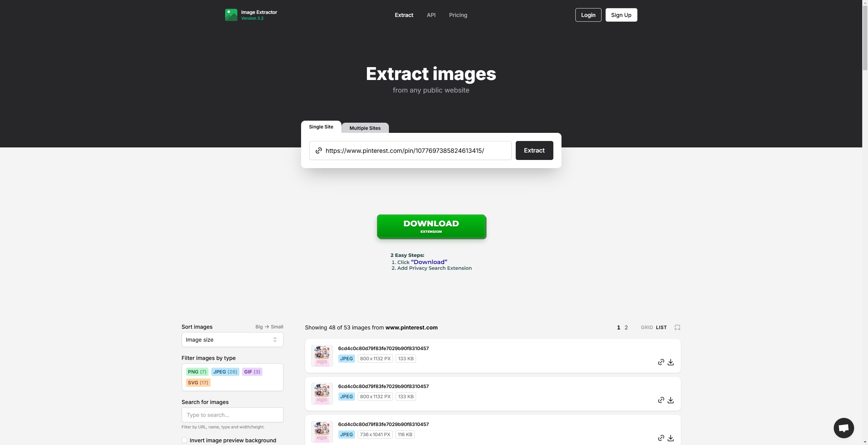Image resolution: width=868 pixels, height=445 pixels.
Task: Click the URL input field
Action: tap(410, 150)
